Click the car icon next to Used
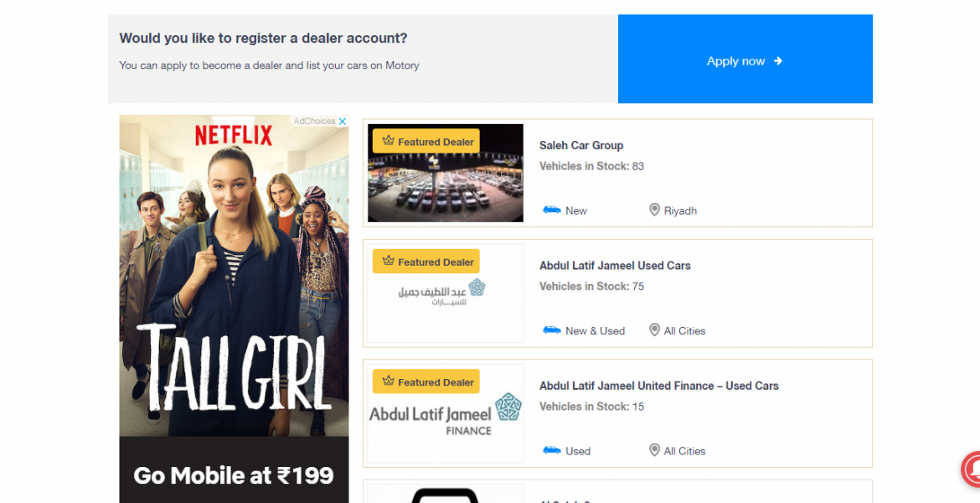This screenshot has width=980, height=503. pyautogui.click(x=552, y=450)
